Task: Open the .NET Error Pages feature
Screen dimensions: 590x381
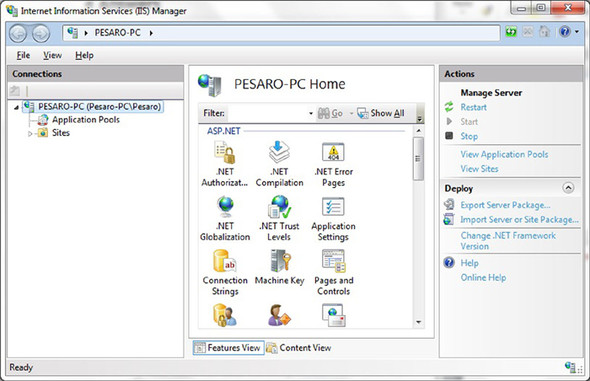Action: pyautogui.click(x=333, y=164)
